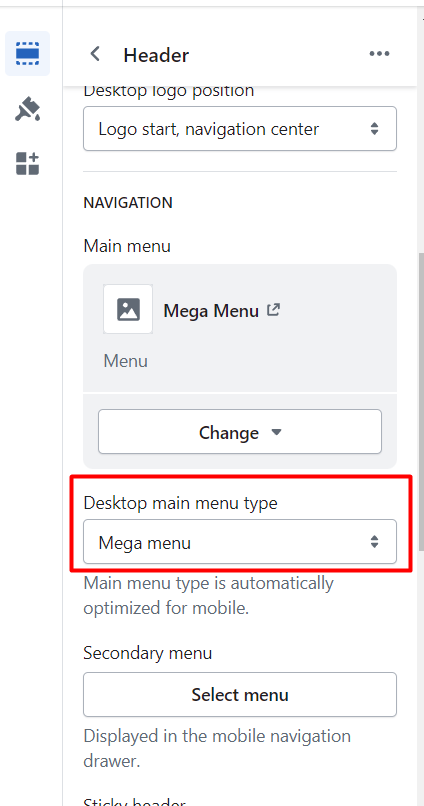Go back using chevron beside Header
The height and width of the screenshot is (806, 424).
[95, 53]
